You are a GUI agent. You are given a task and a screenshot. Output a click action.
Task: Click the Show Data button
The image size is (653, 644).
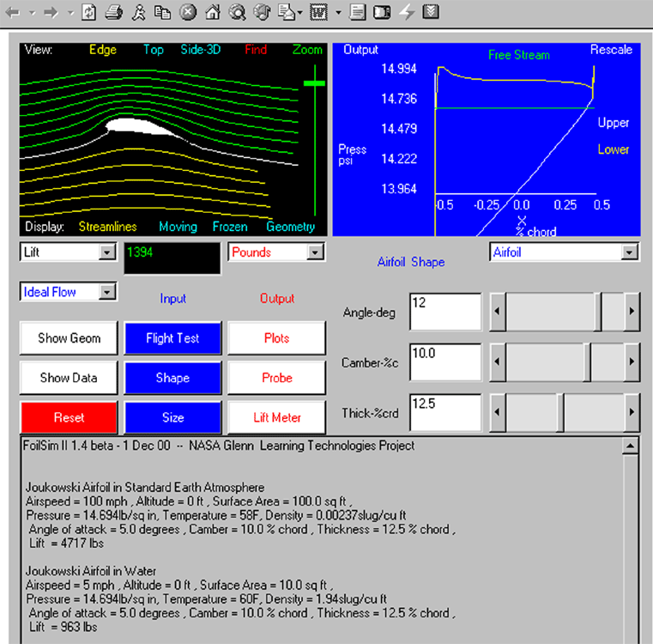[69, 378]
